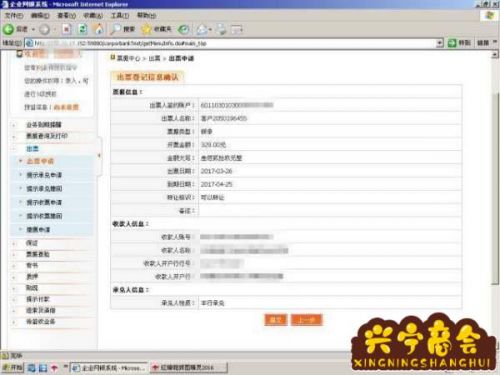Viewport: 500px width, 375px height.
Task: Expand the 票据查询及打印 menu marker
Action: tap(14, 137)
